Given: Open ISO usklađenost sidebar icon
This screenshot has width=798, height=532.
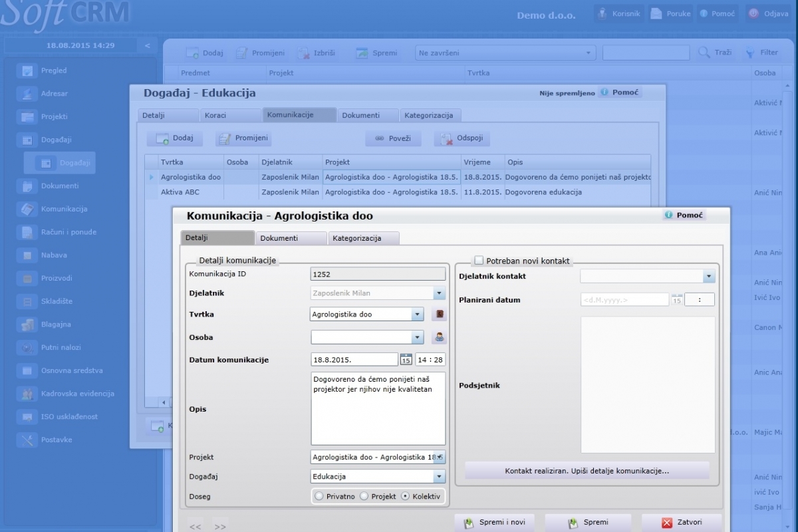Looking at the screenshot, I should tap(27, 417).
